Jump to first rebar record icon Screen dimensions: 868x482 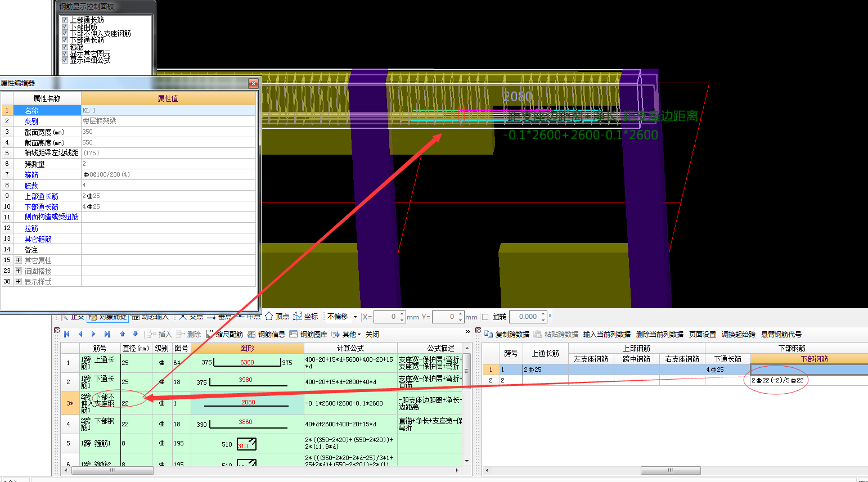click(67, 334)
